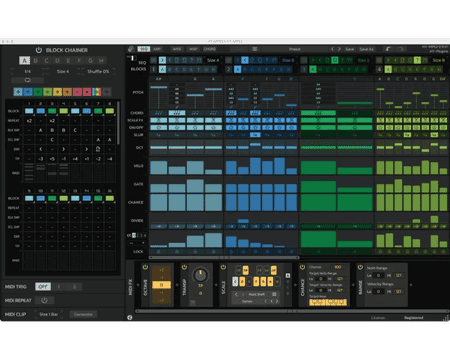Switch to the CHORD tab in top bar
This screenshot has width=450, height=360.
click(x=210, y=49)
